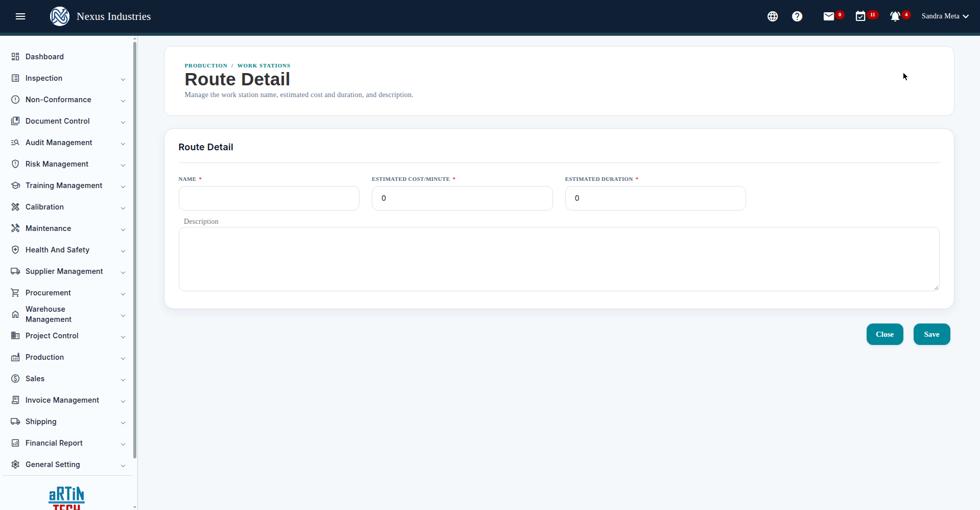Click the General Setting gear icon

pyautogui.click(x=15, y=465)
